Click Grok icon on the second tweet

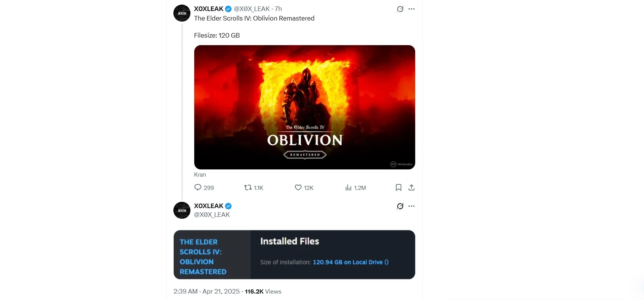[400, 206]
